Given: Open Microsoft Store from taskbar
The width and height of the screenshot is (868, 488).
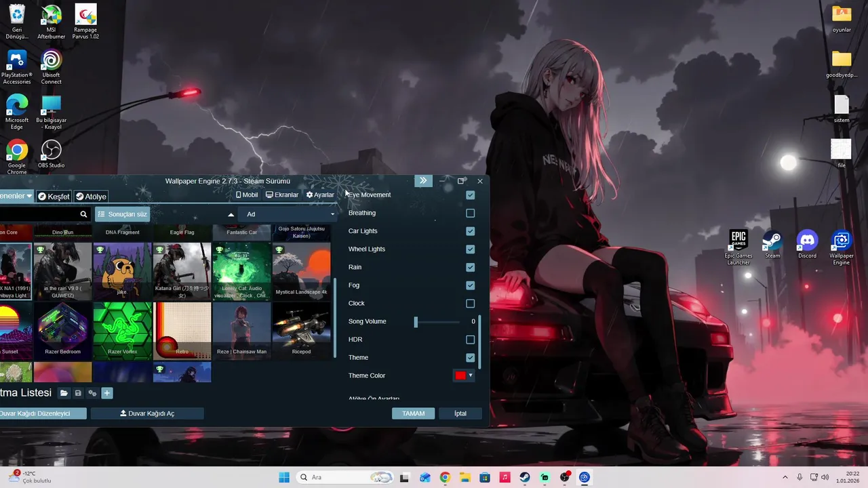Looking at the screenshot, I should 485,477.
